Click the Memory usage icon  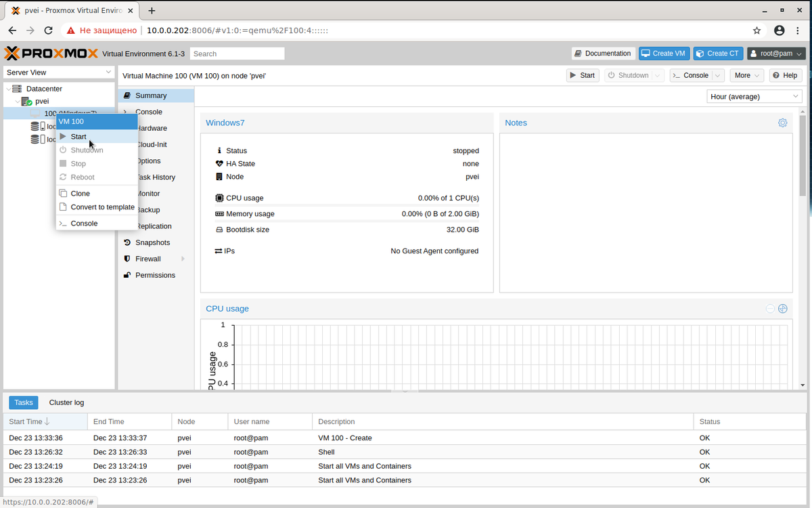click(219, 213)
